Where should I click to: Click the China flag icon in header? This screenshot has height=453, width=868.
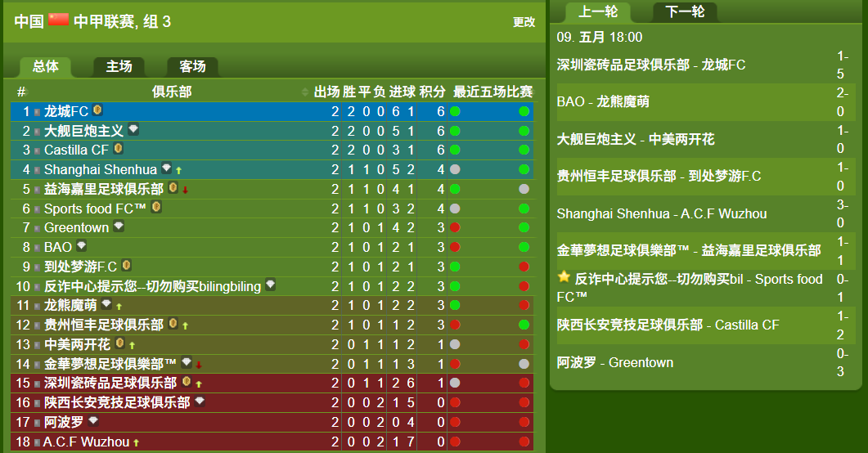[x=58, y=20]
